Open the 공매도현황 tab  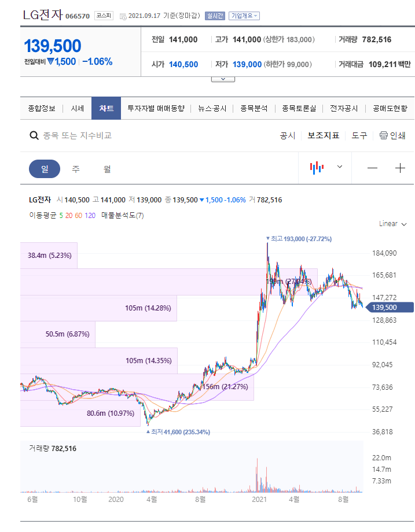tap(390, 108)
